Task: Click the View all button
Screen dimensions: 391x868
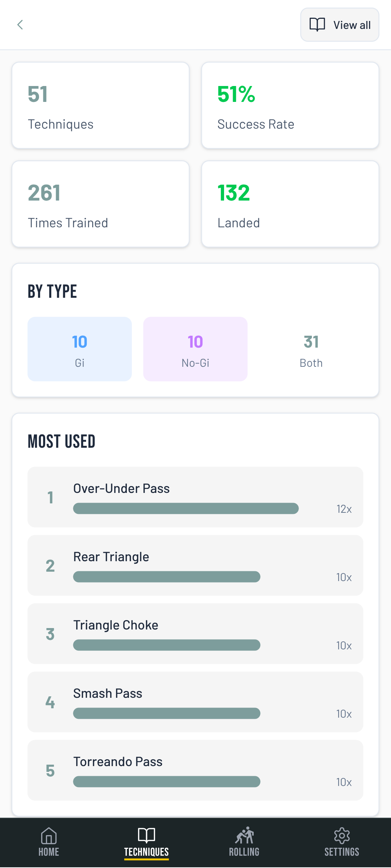Action: (x=339, y=25)
